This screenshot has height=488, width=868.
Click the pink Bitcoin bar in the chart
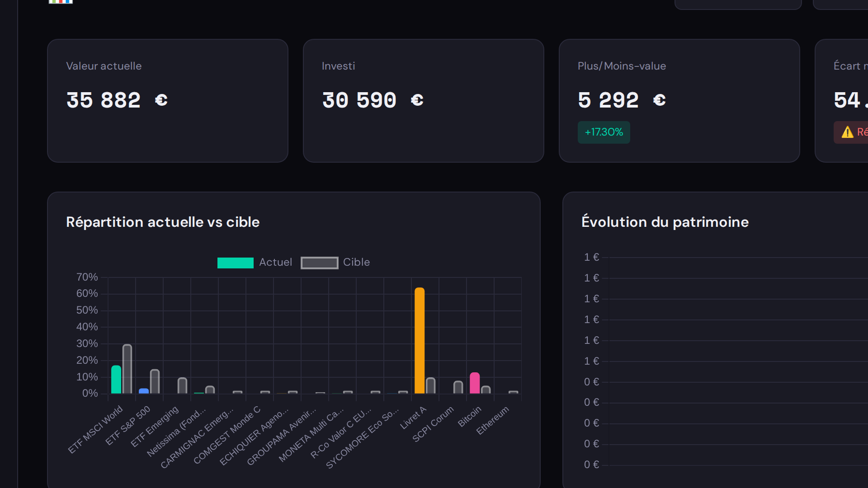474,383
